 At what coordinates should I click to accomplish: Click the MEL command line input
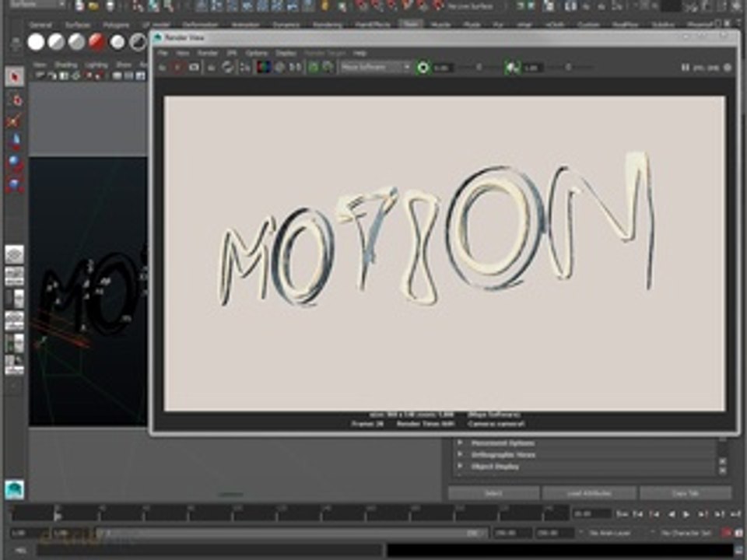209,551
